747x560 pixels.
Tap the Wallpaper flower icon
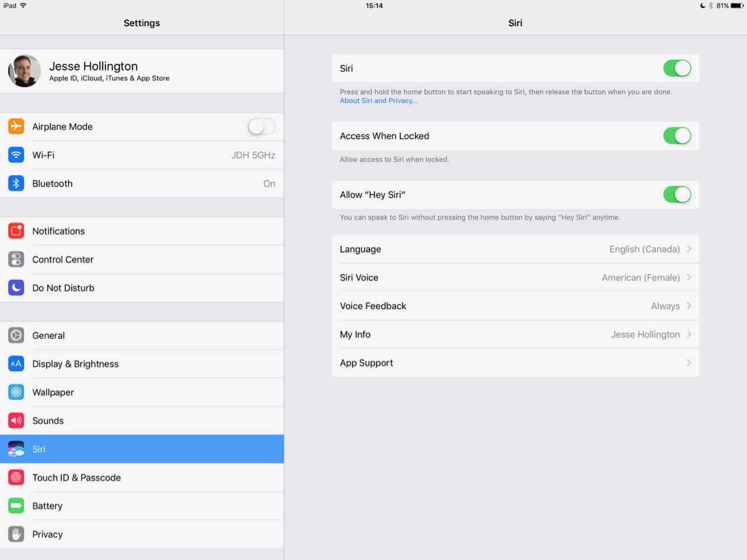(16, 392)
